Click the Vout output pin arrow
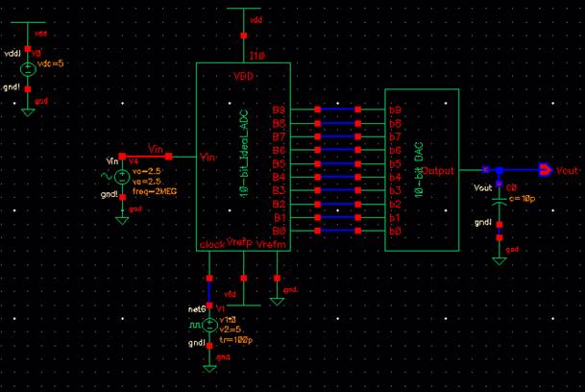Viewport: 585px width, 392px height. [x=545, y=170]
